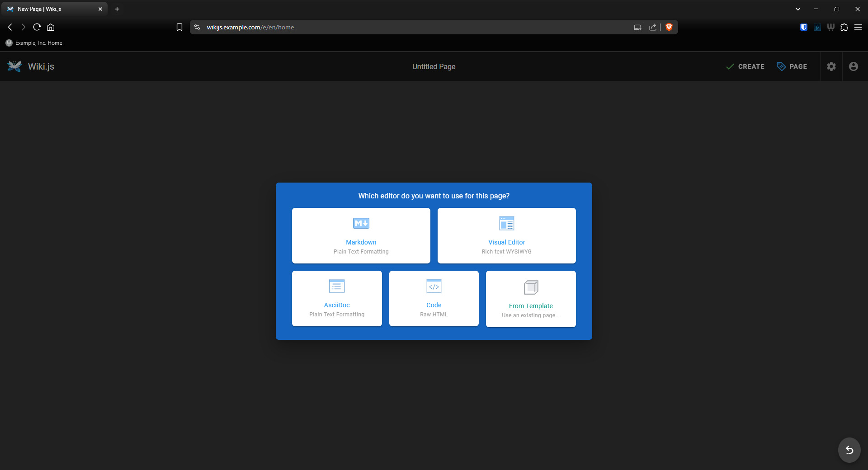The image size is (868, 470).
Task: Open the browser hamburger menu
Action: 858,27
